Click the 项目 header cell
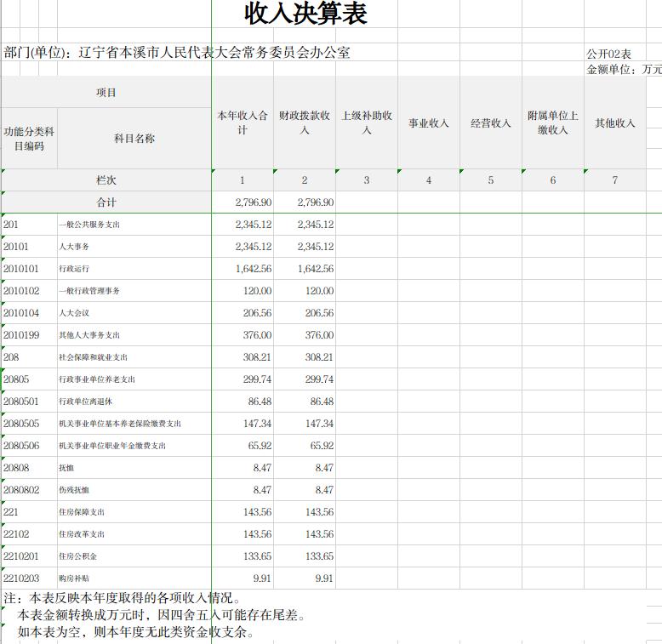 coord(106,93)
